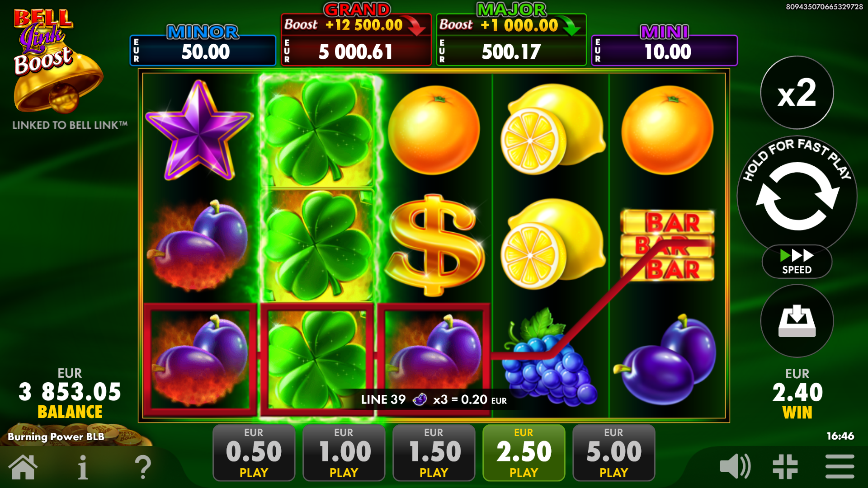Click the x2 gamble button
Image resolution: width=868 pixels, height=488 pixels.
pyautogui.click(x=797, y=93)
